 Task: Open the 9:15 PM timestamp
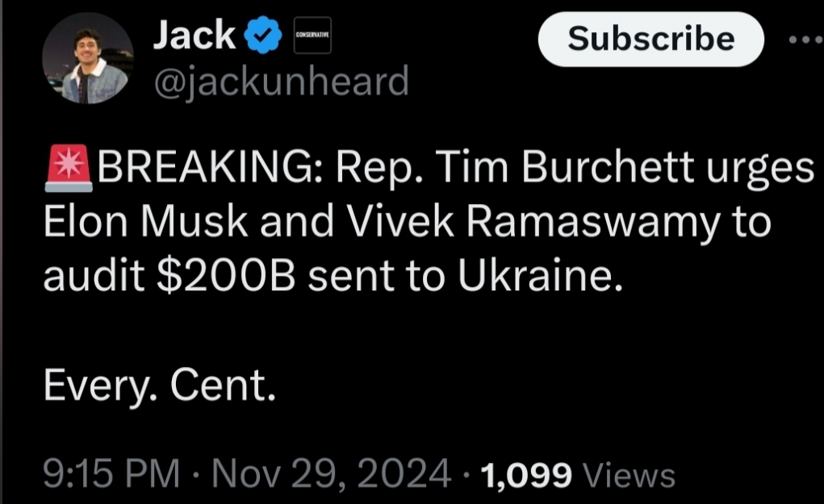(111, 474)
